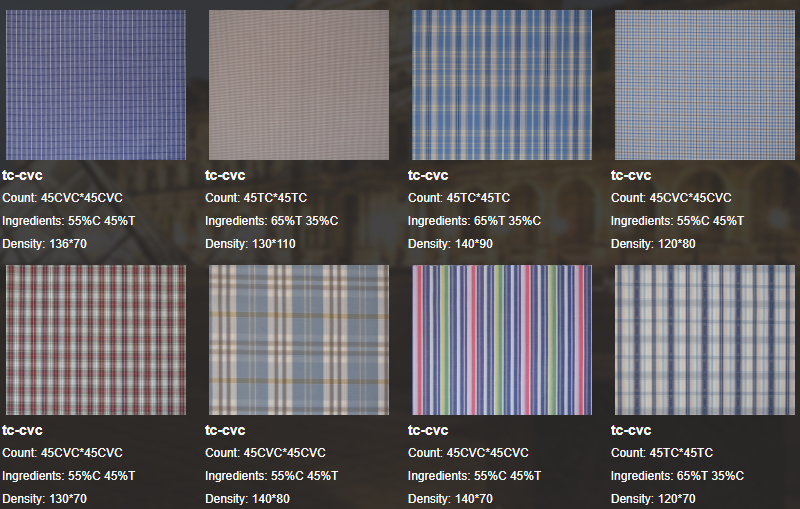Click tc-cvc title above Density 140*90
The height and width of the screenshot is (509, 800).
pos(429,175)
